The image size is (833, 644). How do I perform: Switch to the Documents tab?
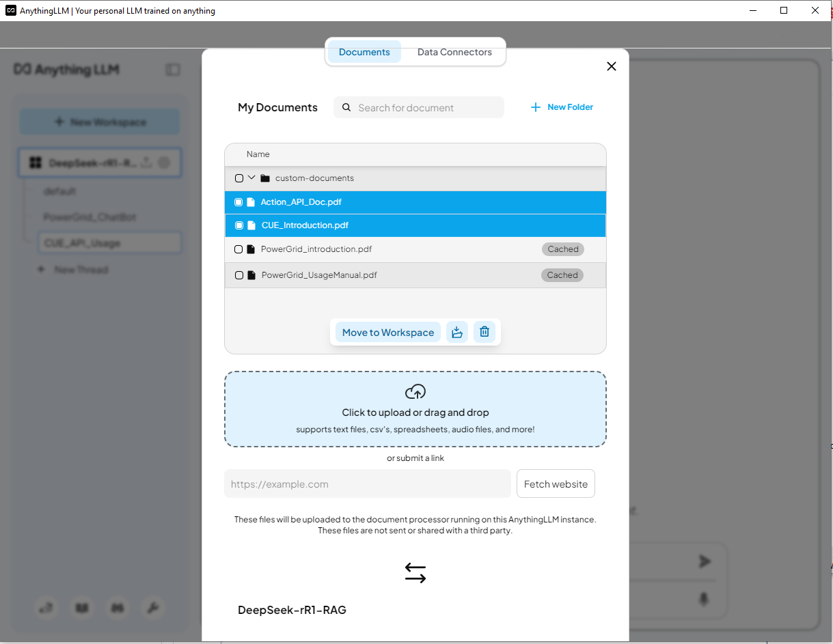click(x=364, y=52)
